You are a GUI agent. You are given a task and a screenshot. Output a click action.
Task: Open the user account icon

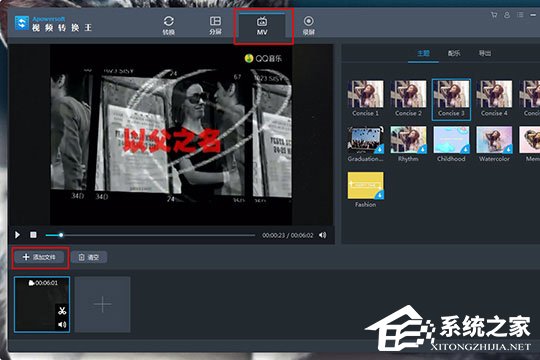pyautogui.click(x=507, y=15)
